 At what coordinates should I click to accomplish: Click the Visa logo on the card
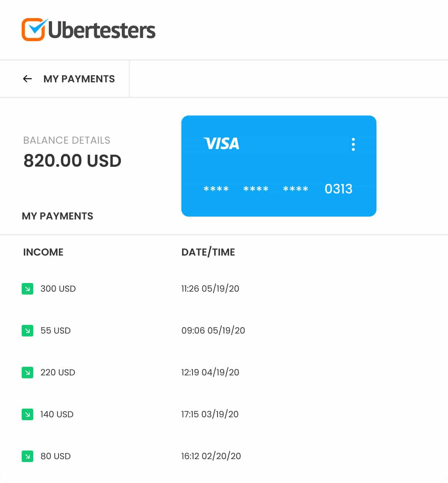coord(221,144)
